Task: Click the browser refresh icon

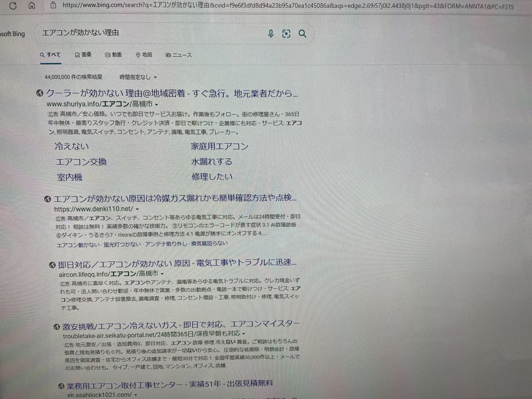Action: [x=13, y=6]
